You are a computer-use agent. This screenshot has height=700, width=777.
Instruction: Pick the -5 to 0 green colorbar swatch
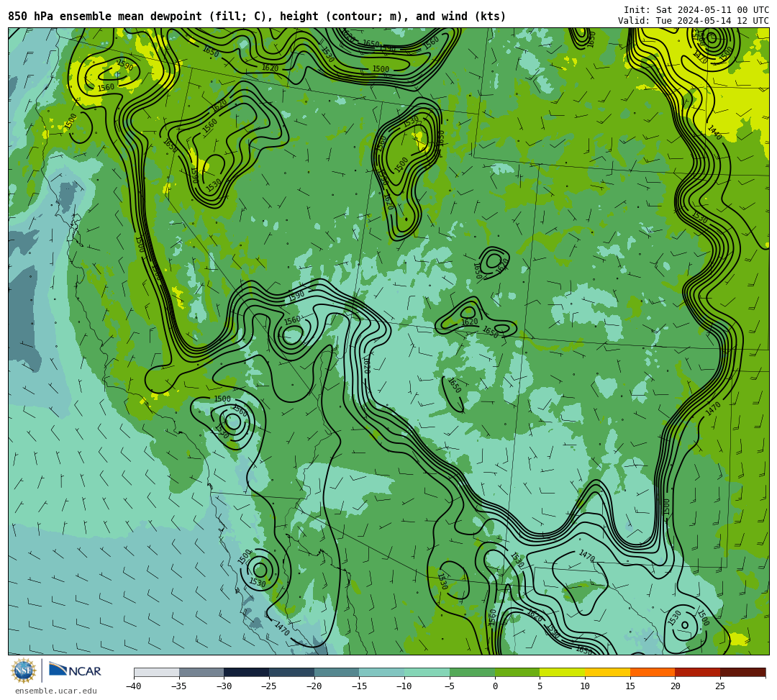tap(472, 672)
